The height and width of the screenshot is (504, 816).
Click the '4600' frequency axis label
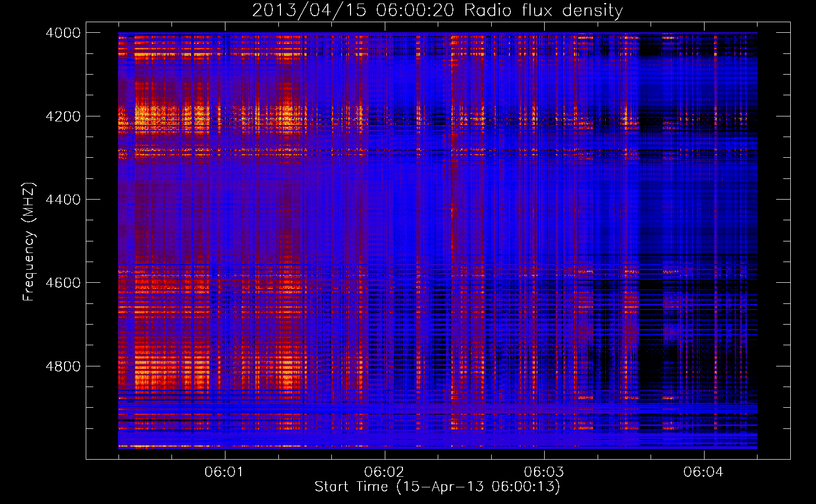(x=63, y=283)
